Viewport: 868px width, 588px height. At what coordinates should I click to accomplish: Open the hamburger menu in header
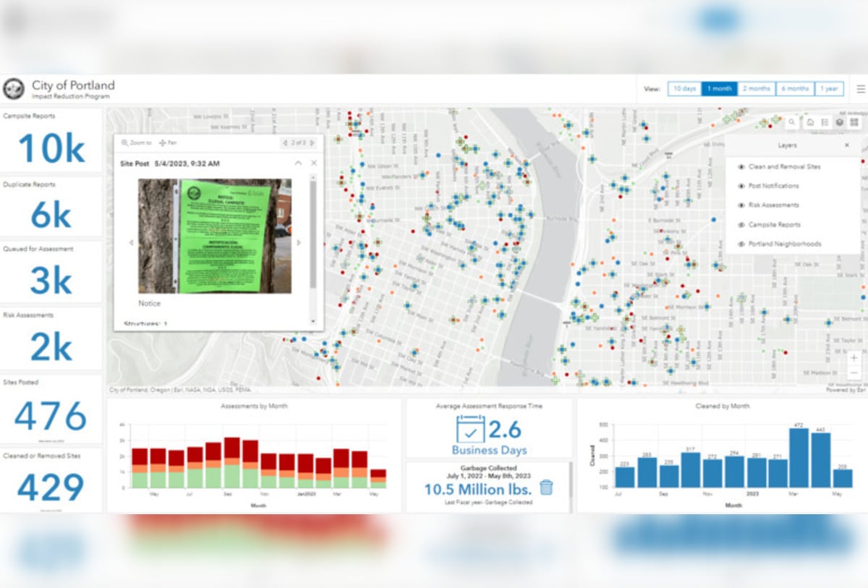860,89
